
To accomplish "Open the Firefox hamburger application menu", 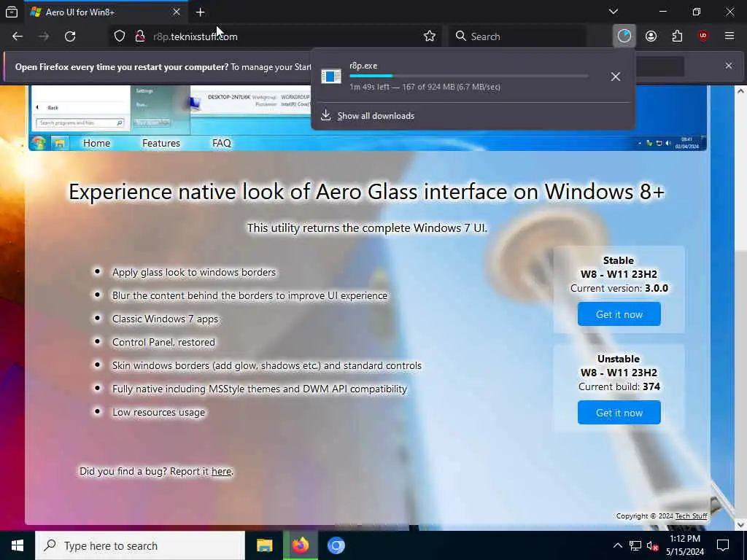I will [729, 36].
